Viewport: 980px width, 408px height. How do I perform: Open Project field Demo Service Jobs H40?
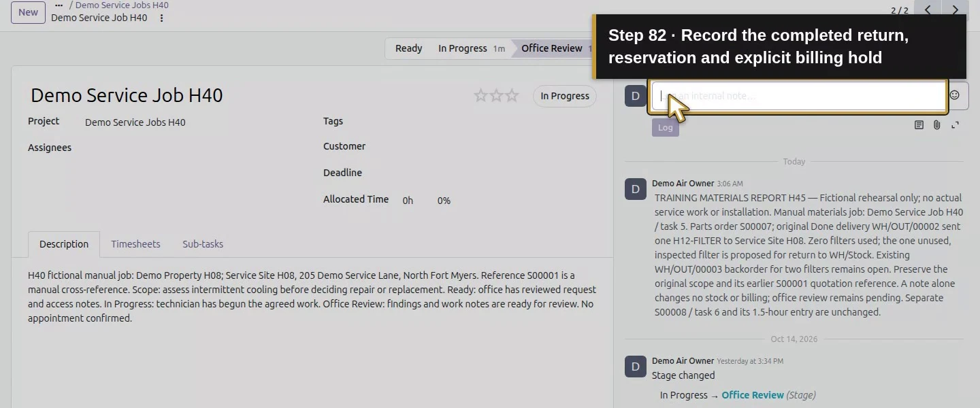(x=135, y=122)
